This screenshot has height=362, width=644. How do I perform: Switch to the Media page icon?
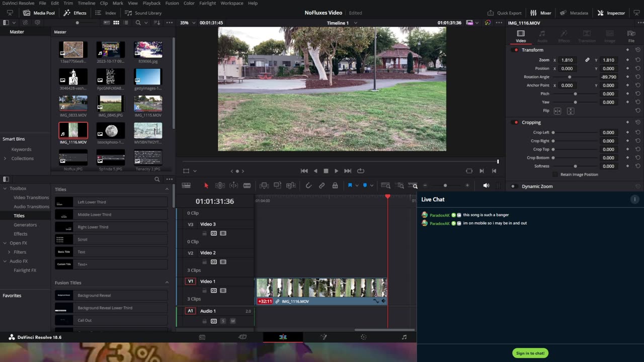click(202, 337)
